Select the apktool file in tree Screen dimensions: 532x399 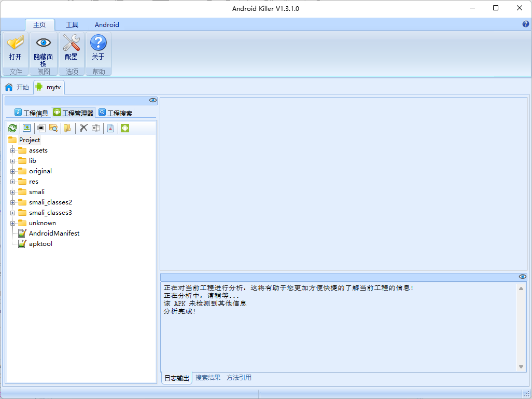coord(41,244)
